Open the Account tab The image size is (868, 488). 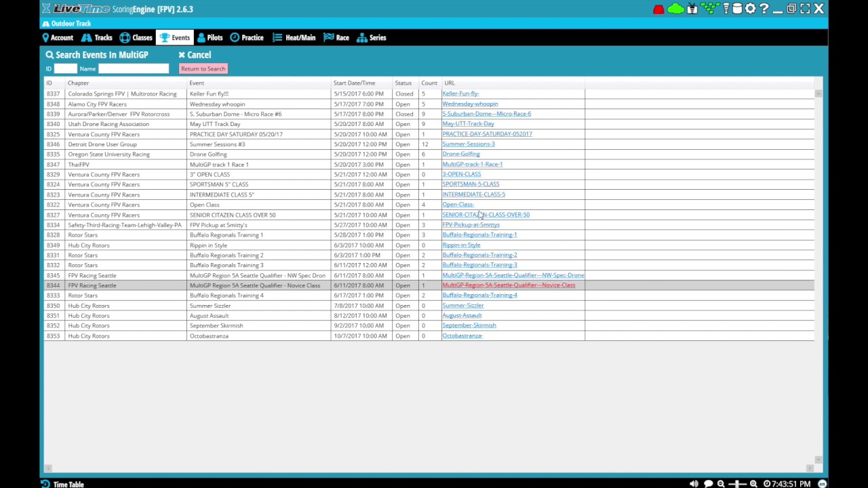pos(57,38)
